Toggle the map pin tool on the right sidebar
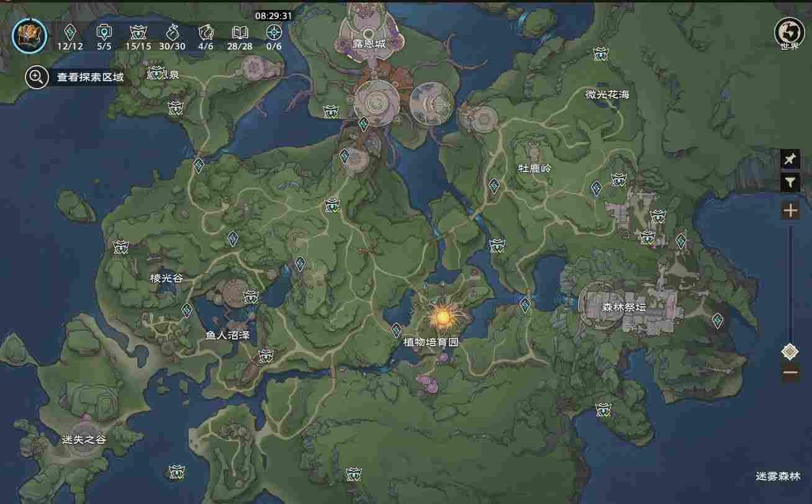This screenshot has height=504, width=812. [790, 159]
